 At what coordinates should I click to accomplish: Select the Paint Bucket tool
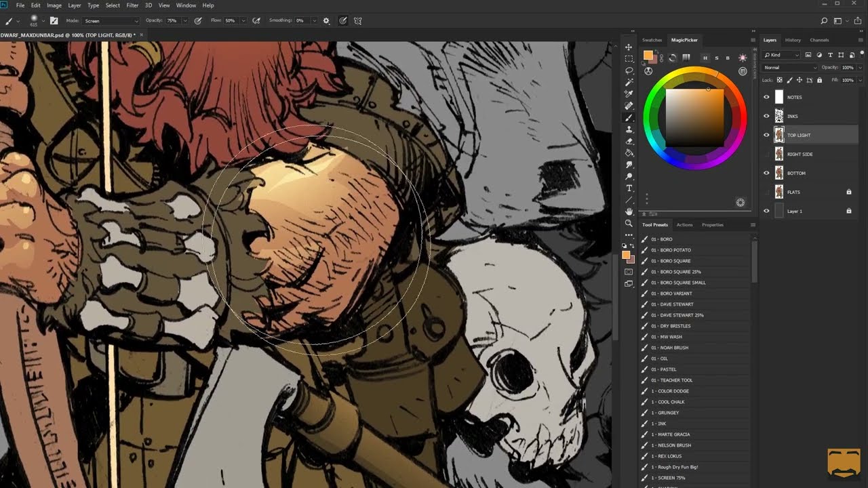pos(629,152)
